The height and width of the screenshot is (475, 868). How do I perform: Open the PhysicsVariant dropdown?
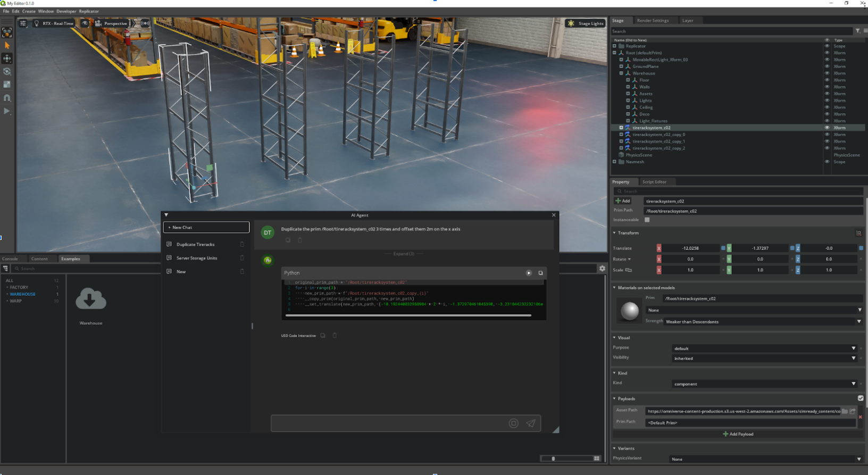tap(766, 459)
